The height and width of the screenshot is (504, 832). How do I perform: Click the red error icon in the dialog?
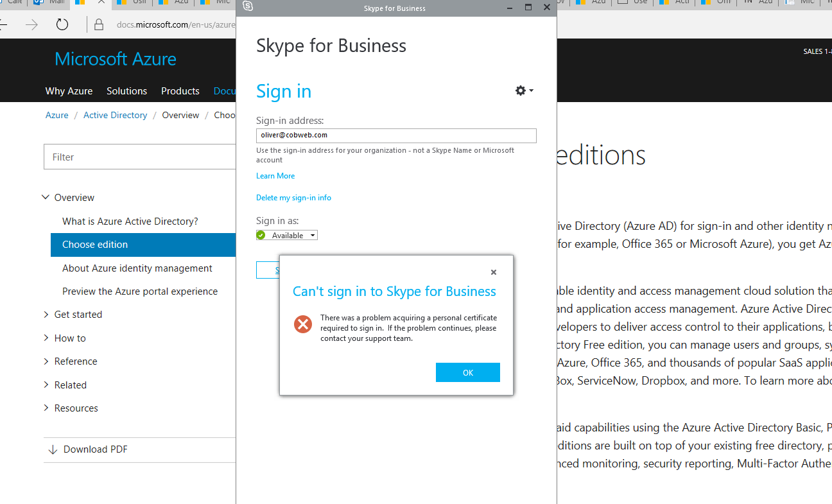(x=303, y=324)
